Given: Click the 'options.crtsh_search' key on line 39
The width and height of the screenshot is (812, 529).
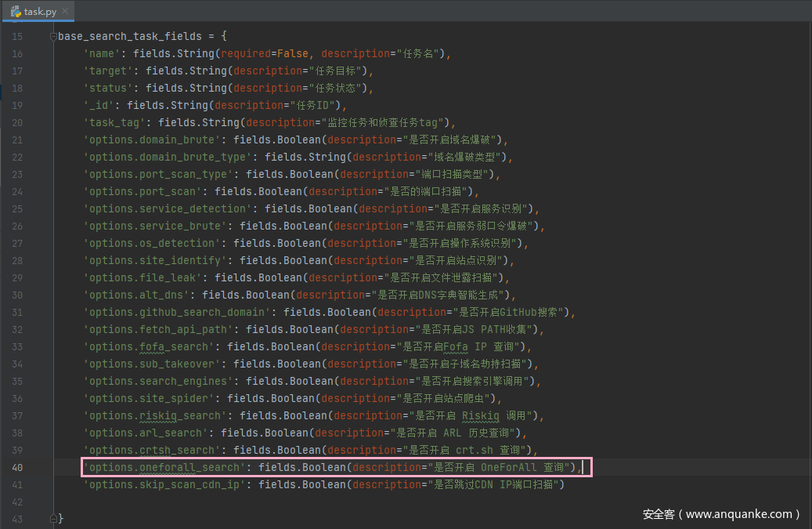Looking at the screenshot, I should point(153,451).
